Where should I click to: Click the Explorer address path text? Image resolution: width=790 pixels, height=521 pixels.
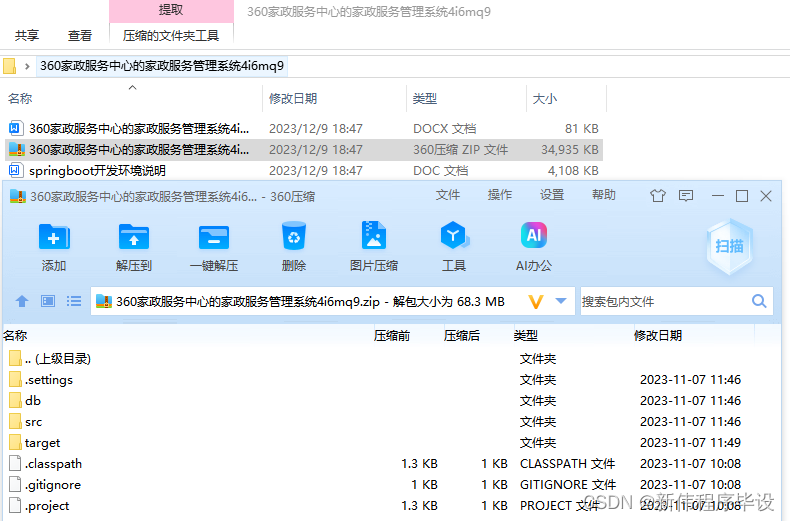[162, 66]
